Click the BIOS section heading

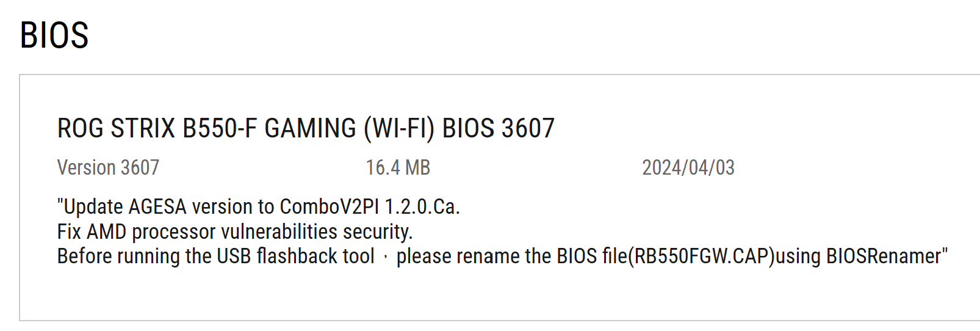(x=54, y=35)
